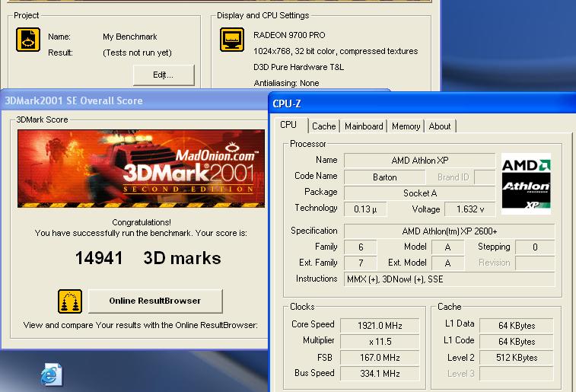Click '1024x768, 32 bit color, compressed textures' text
Screen dimensions: 576x392
pyautogui.click(x=336, y=51)
